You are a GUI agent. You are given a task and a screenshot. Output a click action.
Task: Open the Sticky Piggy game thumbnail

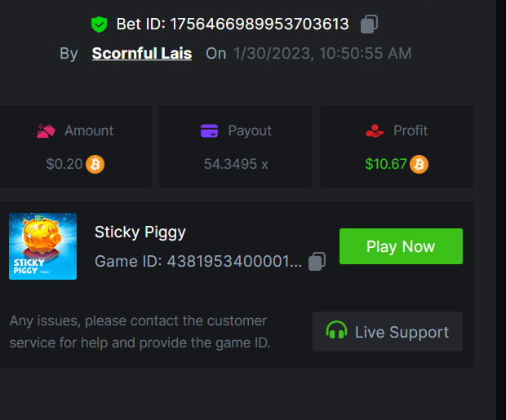pos(43,246)
